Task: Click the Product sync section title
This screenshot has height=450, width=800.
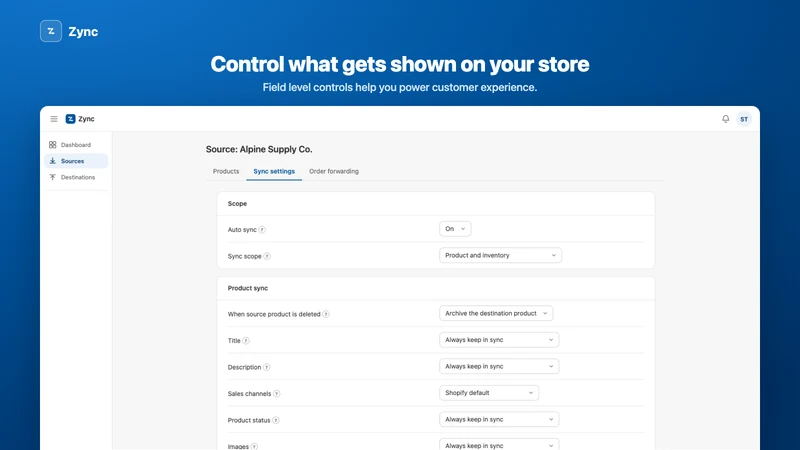Action: click(247, 288)
